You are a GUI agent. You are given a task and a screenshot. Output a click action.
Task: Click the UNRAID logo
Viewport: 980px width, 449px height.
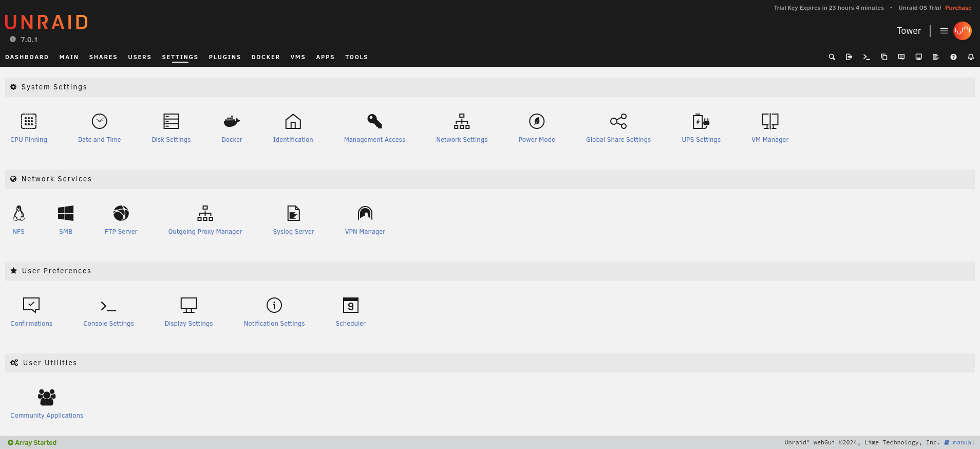(x=46, y=22)
